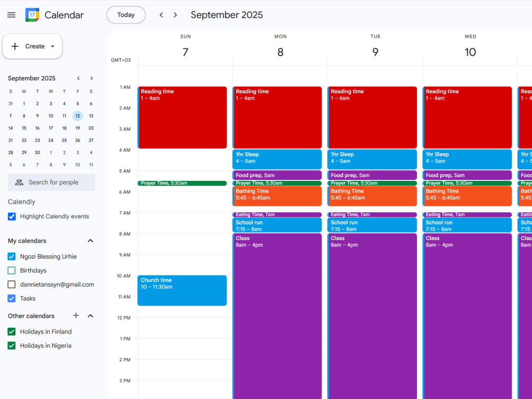This screenshot has width=532, height=399.
Task: Click mini calendar September 2025 title
Action: pos(31,78)
